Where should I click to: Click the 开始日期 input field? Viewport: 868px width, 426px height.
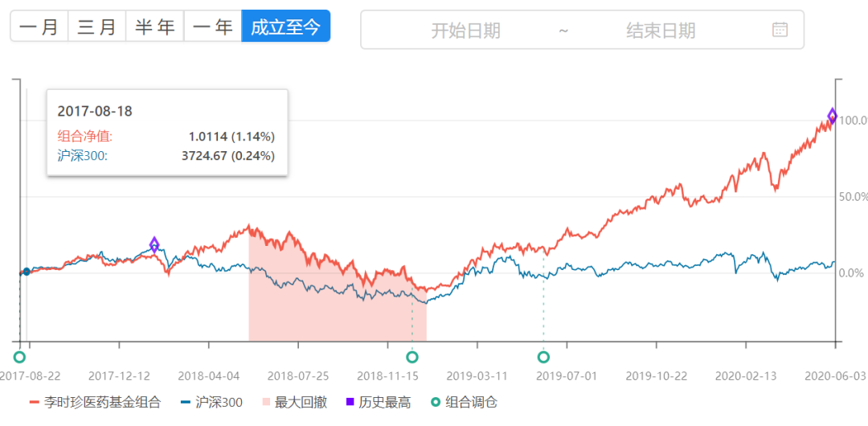point(465,31)
